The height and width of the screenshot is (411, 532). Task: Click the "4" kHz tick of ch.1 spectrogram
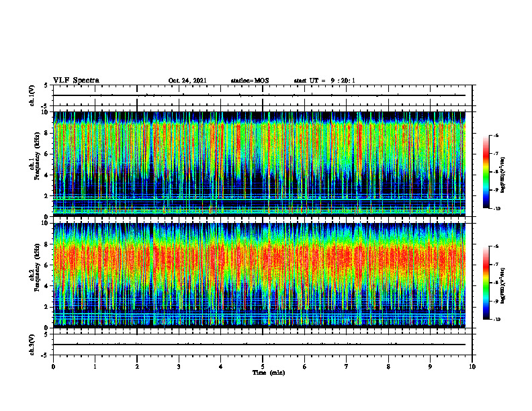(x=46, y=175)
